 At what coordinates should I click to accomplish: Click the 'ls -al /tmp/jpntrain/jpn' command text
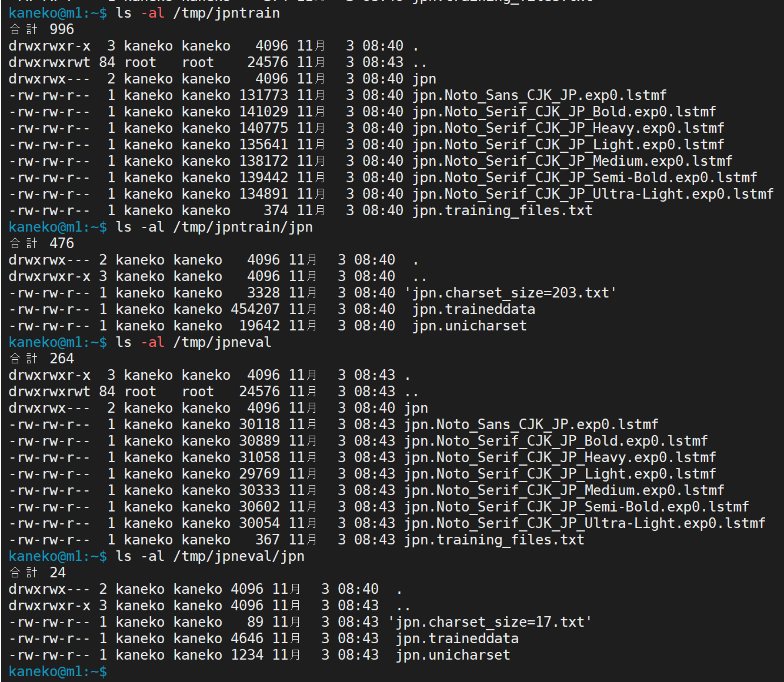point(214,227)
